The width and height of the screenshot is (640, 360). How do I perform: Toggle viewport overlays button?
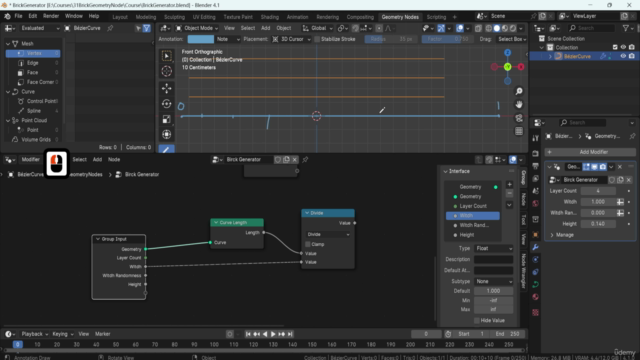(x=460, y=28)
